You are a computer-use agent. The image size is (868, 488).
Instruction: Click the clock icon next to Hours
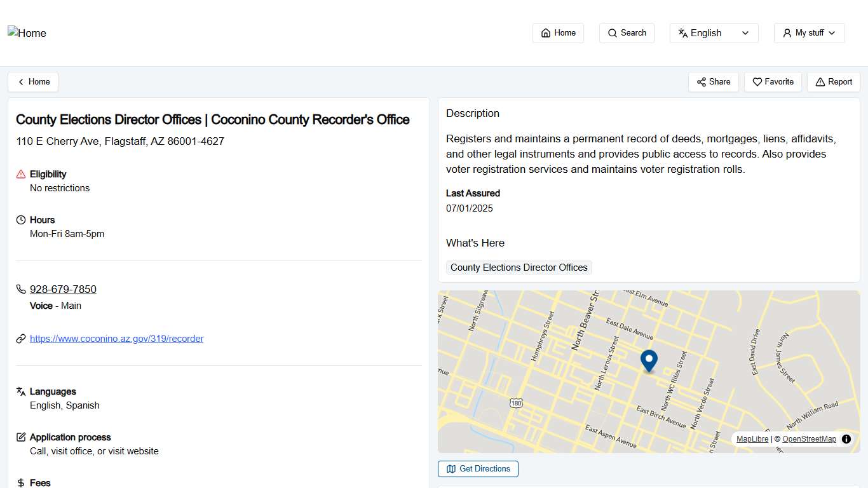(20, 219)
